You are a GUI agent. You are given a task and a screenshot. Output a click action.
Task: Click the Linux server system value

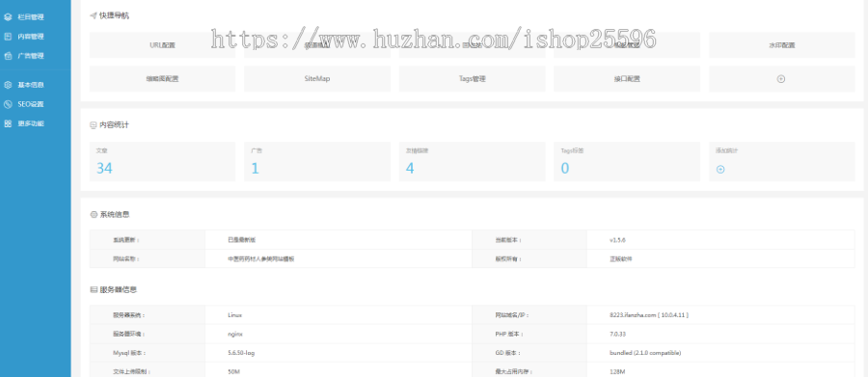point(234,315)
